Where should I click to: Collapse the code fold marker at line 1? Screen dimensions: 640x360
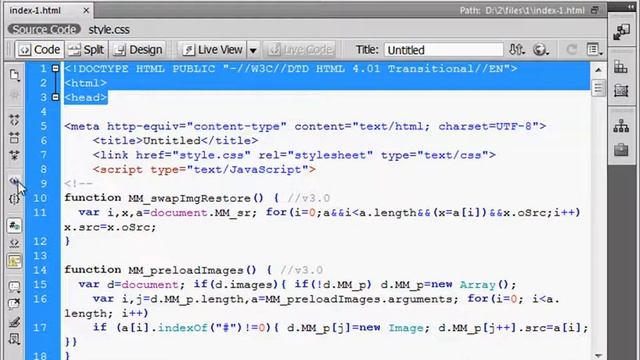pos(56,69)
